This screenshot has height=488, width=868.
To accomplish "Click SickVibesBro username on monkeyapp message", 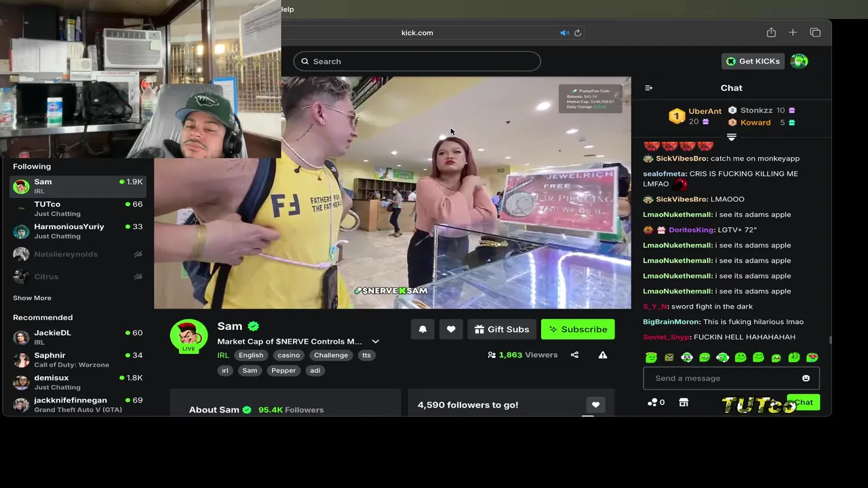I will pyautogui.click(x=682, y=159).
